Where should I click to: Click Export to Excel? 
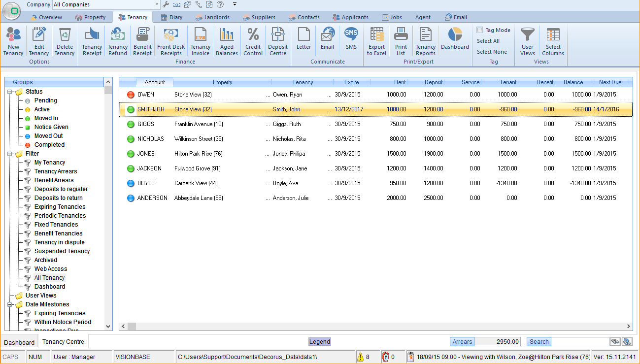click(377, 41)
